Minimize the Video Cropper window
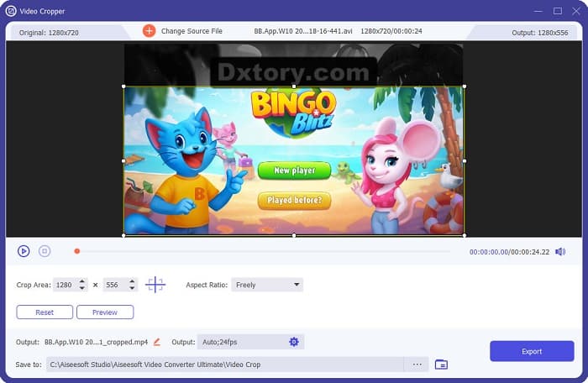The width and height of the screenshot is (588, 383). pyautogui.click(x=538, y=11)
